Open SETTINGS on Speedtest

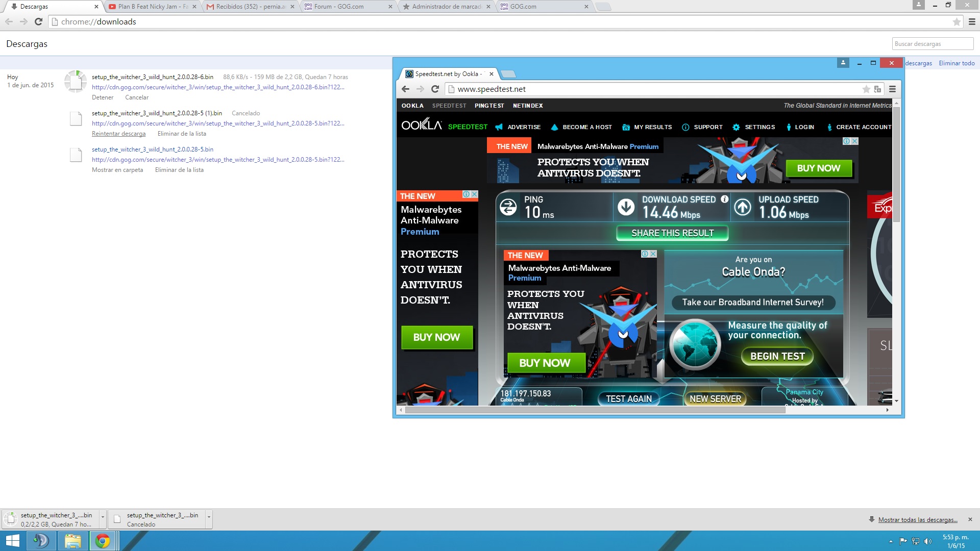coord(753,127)
